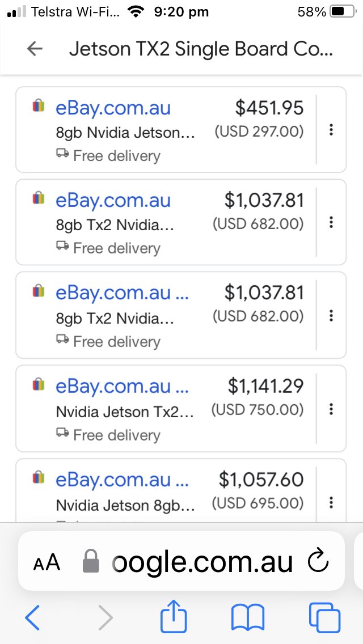Tap Safari share icon
This screenshot has width=363, height=644.
point(174,617)
